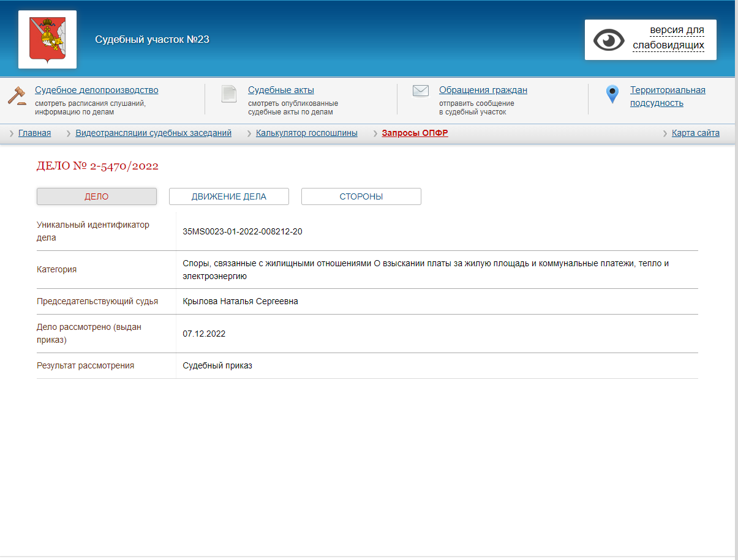Click the regional coat of arms logo

click(47, 39)
